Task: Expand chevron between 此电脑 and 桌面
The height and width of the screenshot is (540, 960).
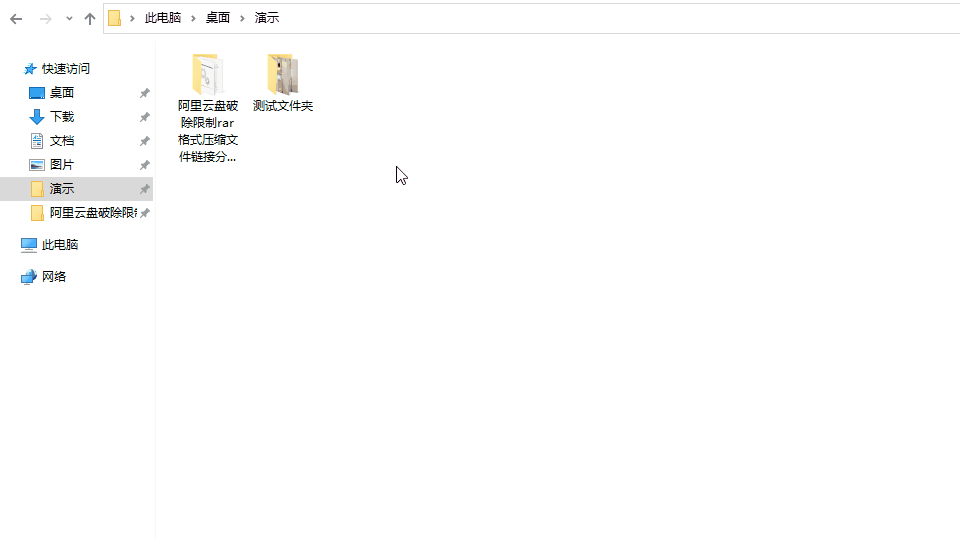Action: (x=193, y=18)
